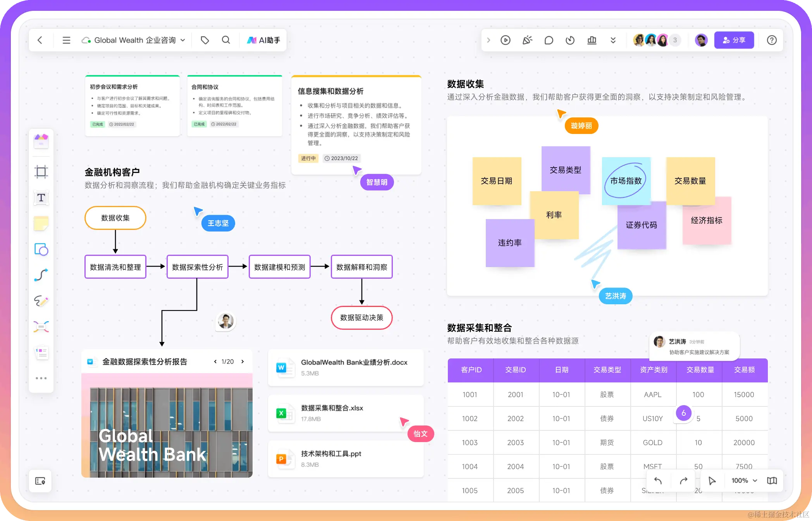Activate the Pencil drawing tool
Viewport: 812px width, 521px height.
(x=41, y=301)
